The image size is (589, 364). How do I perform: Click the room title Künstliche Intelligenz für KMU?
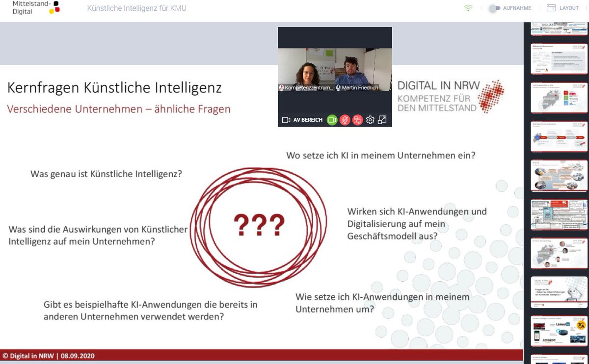[x=136, y=8]
